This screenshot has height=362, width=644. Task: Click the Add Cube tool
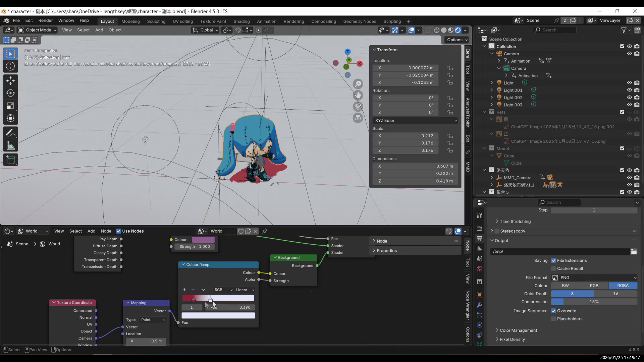click(10, 160)
